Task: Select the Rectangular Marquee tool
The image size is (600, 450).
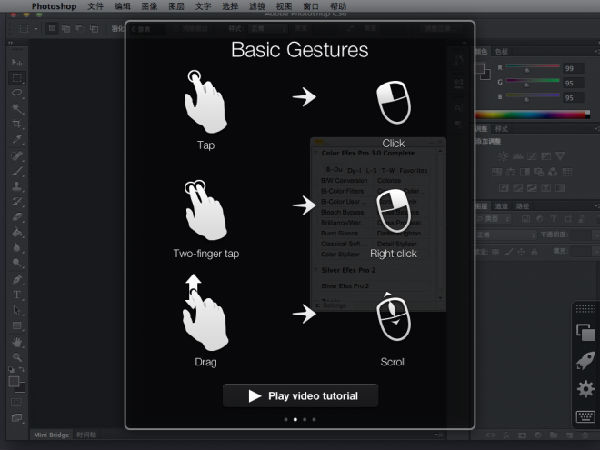Action: (x=17, y=76)
